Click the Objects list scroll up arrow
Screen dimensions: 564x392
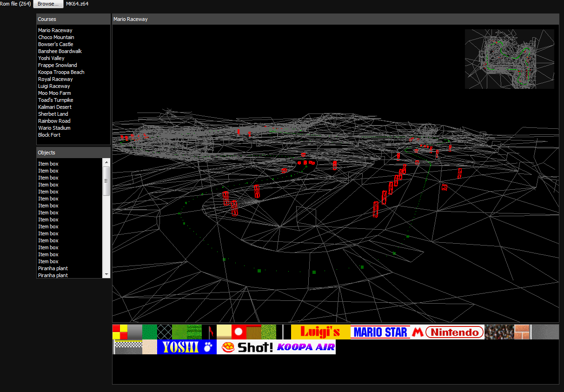106,162
